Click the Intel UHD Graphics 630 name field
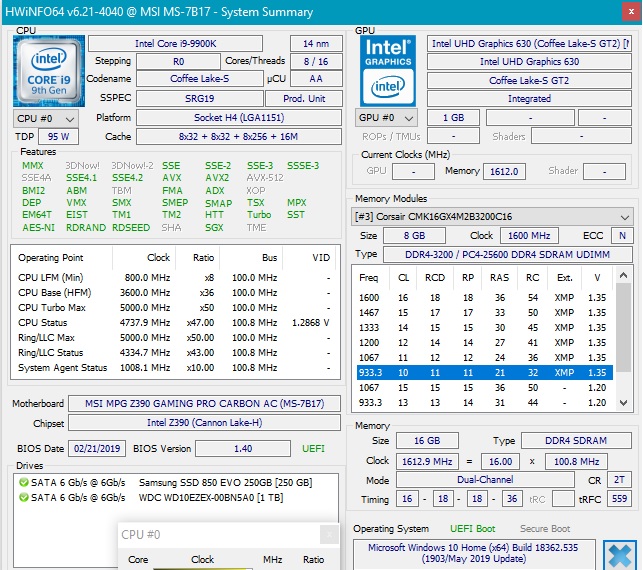Image resolution: width=643 pixels, height=570 pixels. click(529, 62)
